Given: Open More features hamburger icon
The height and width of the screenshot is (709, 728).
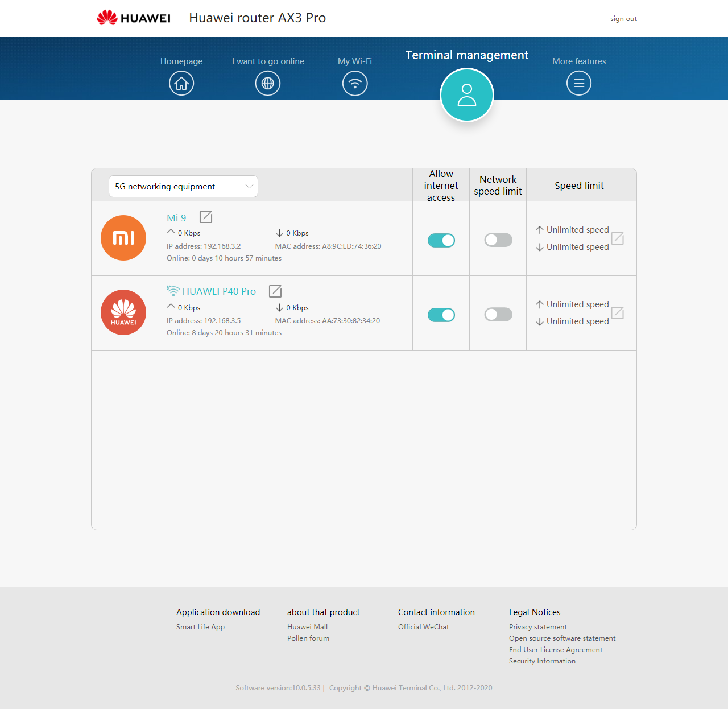Looking at the screenshot, I should point(579,84).
